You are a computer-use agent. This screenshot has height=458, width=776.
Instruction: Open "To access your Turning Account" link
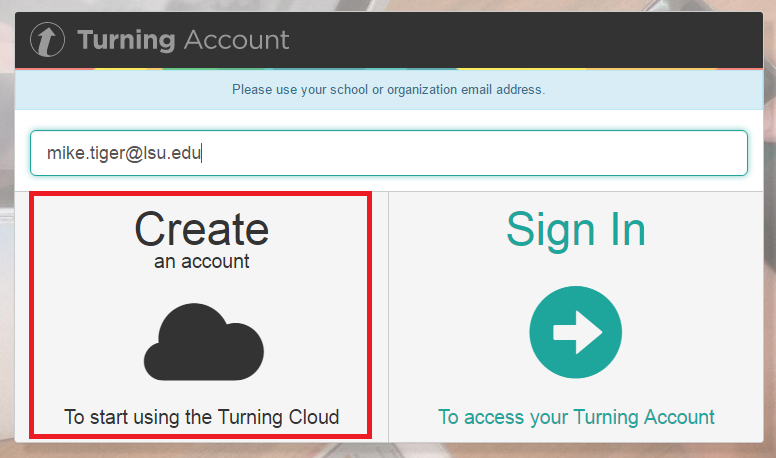tap(576, 417)
